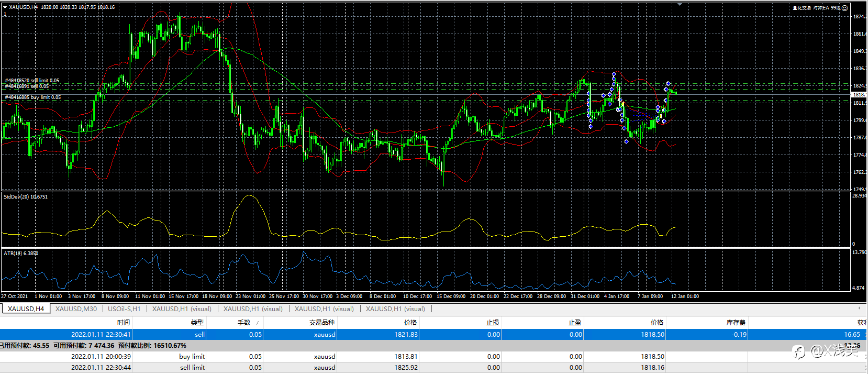Image resolution: width=868 pixels, height=374 pixels.
Task: Click the 库存费 column header
Action: (736, 323)
